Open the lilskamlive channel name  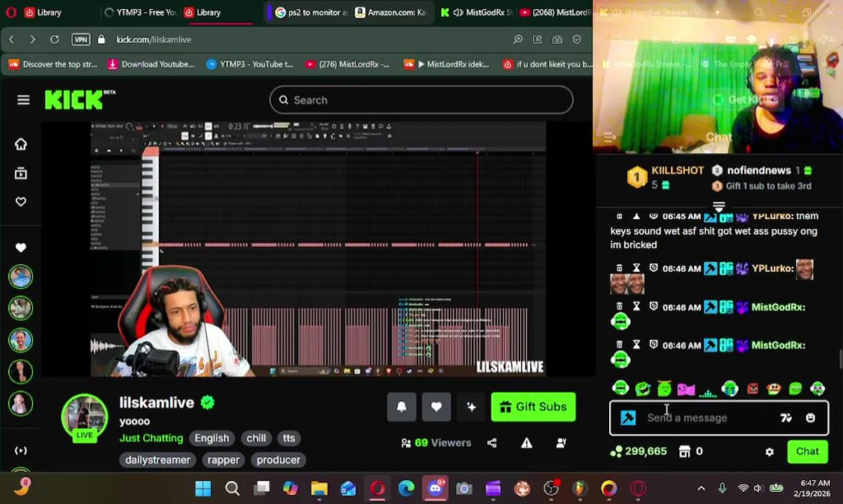(x=156, y=402)
